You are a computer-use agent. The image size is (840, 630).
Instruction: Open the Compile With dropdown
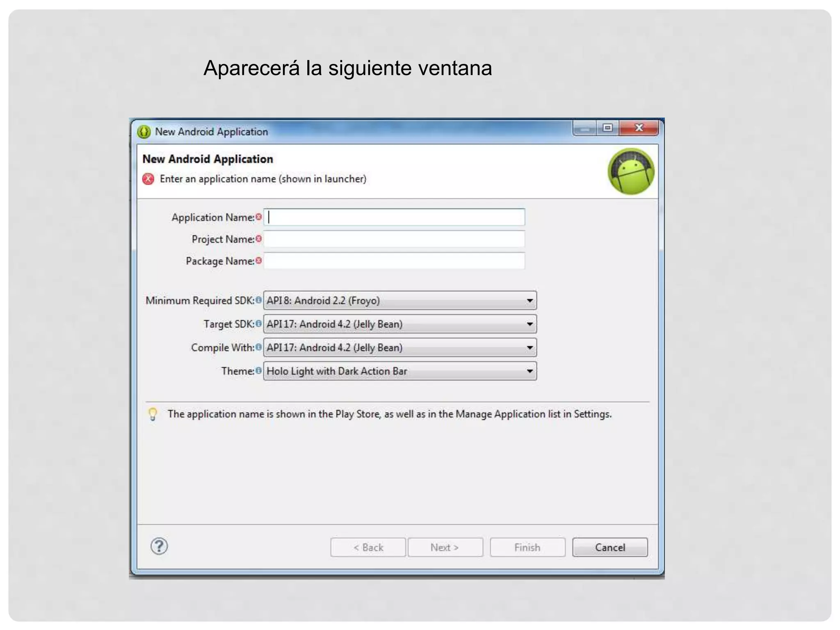coord(400,347)
